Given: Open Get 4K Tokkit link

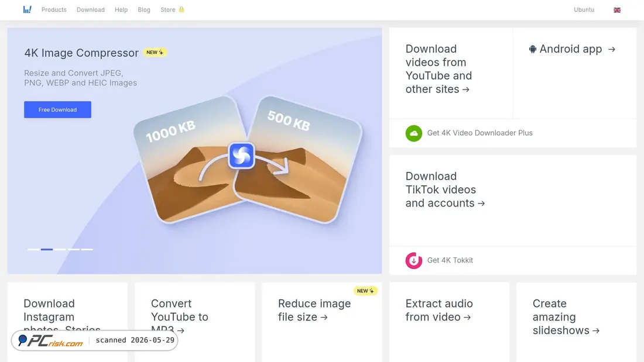Looking at the screenshot, I should 450,260.
